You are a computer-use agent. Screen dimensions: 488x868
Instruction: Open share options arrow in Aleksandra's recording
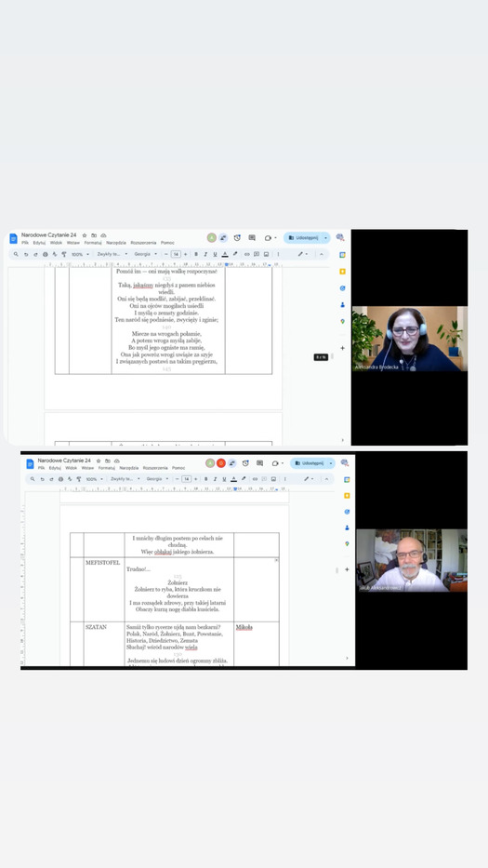click(x=325, y=237)
